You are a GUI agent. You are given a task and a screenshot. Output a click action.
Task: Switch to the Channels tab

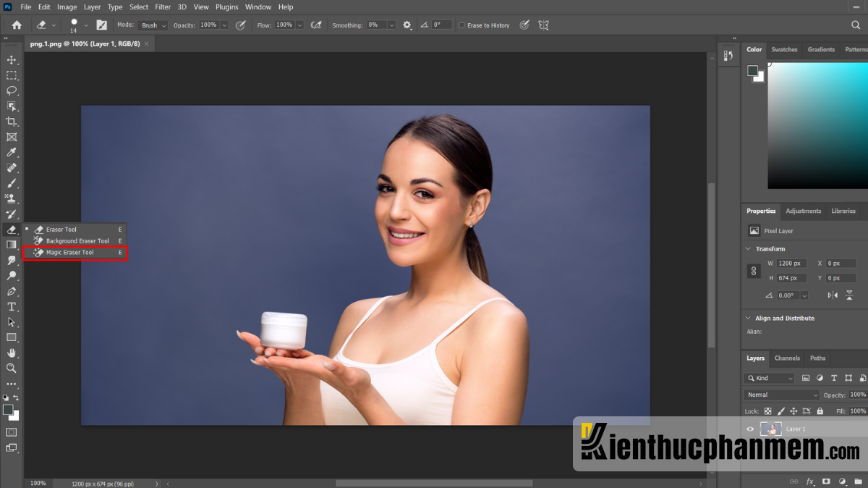[x=787, y=358]
